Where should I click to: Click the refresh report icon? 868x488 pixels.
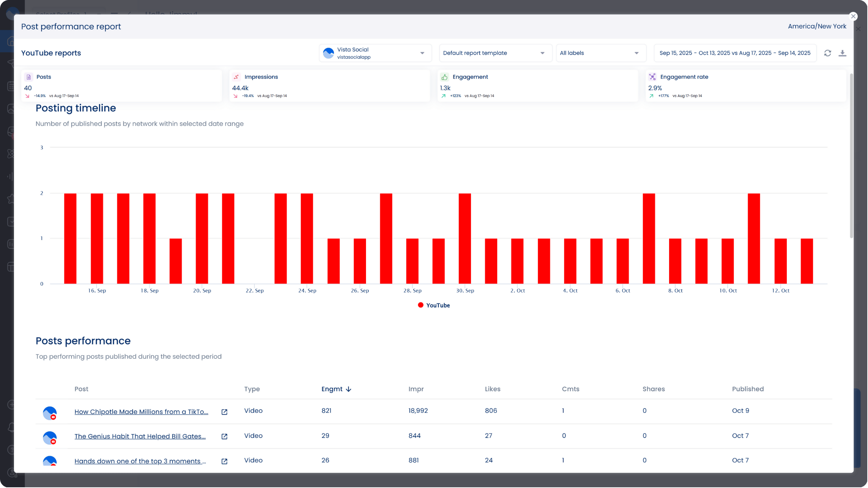[828, 53]
